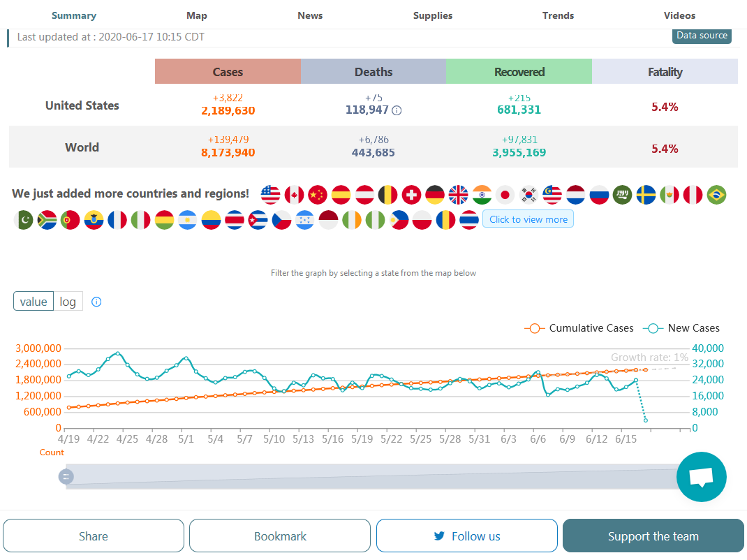Screen dimensions: 747x560
Task: Toggle Cumulative Cases series in legend
Action: click(579, 328)
